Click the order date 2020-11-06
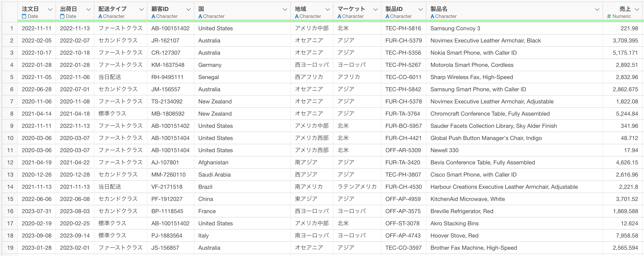The width and height of the screenshot is (644, 256). pyautogui.click(x=37, y=101)
